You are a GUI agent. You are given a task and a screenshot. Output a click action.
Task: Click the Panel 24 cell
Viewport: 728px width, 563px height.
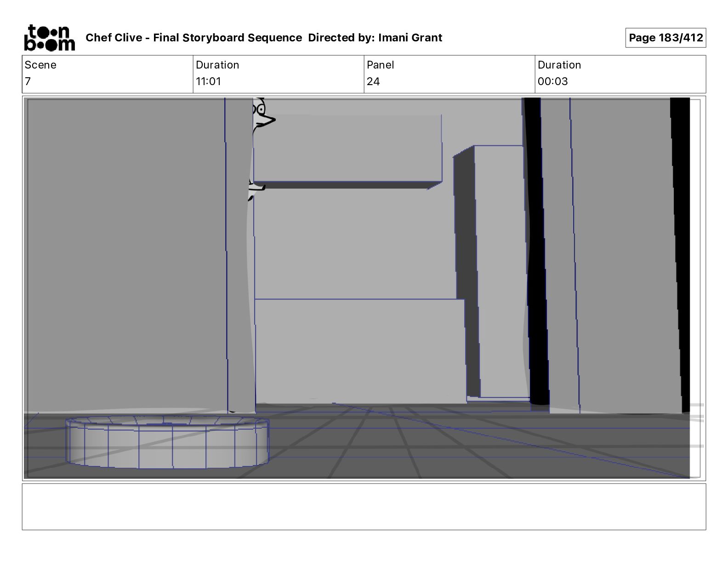pyautogui.click(x=449, y=74)
